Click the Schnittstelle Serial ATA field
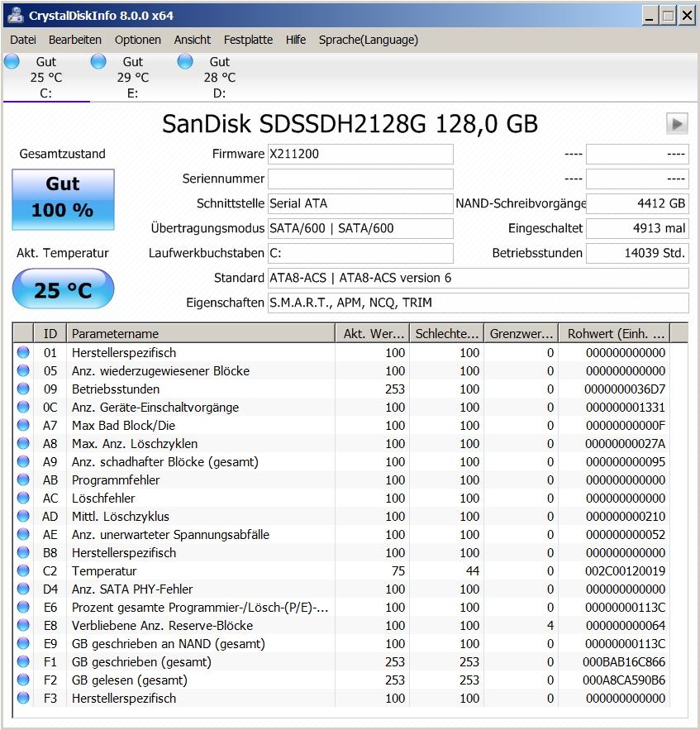Screen dimensions: 700x730 point(360,203)
